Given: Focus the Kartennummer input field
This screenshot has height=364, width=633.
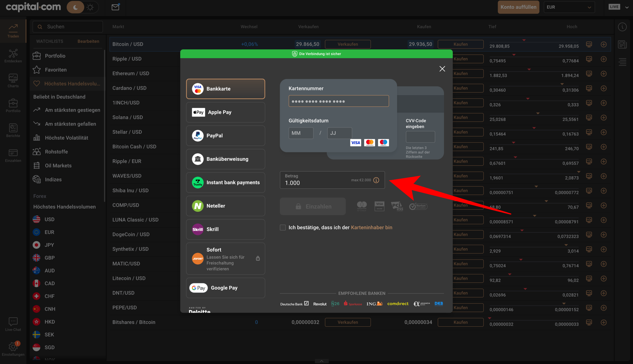Looking at the screenshot, I should point(338,101).
